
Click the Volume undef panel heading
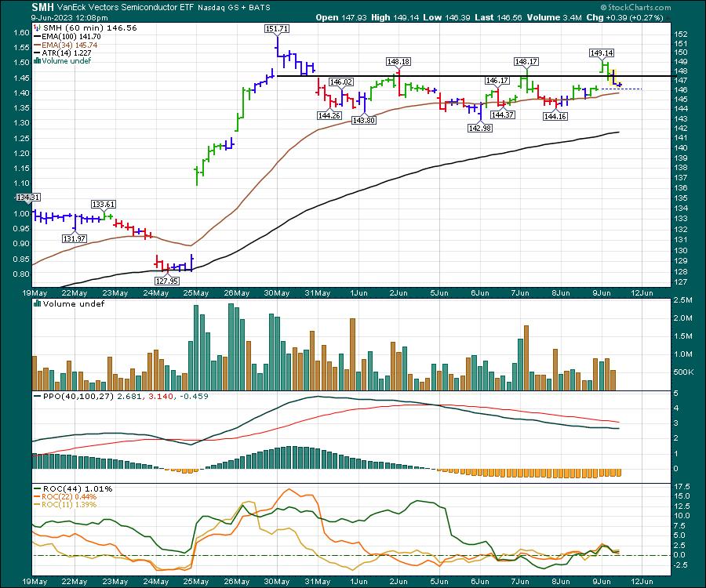click(x=69, y=303)
